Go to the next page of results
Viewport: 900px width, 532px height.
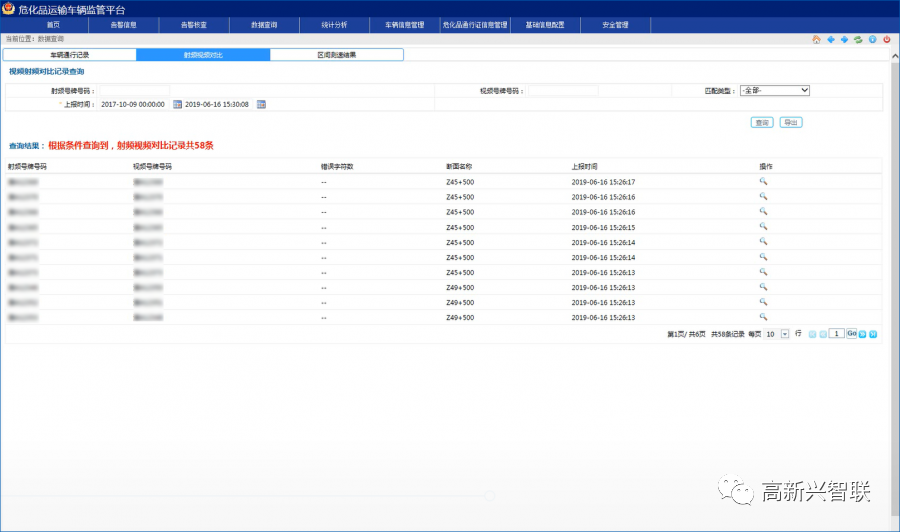[863, 333]
